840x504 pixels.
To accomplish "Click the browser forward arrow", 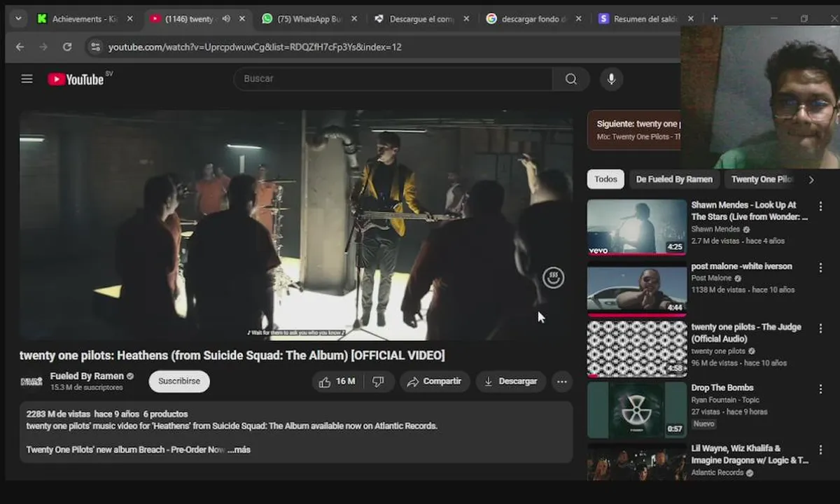I will click(43, 47).
